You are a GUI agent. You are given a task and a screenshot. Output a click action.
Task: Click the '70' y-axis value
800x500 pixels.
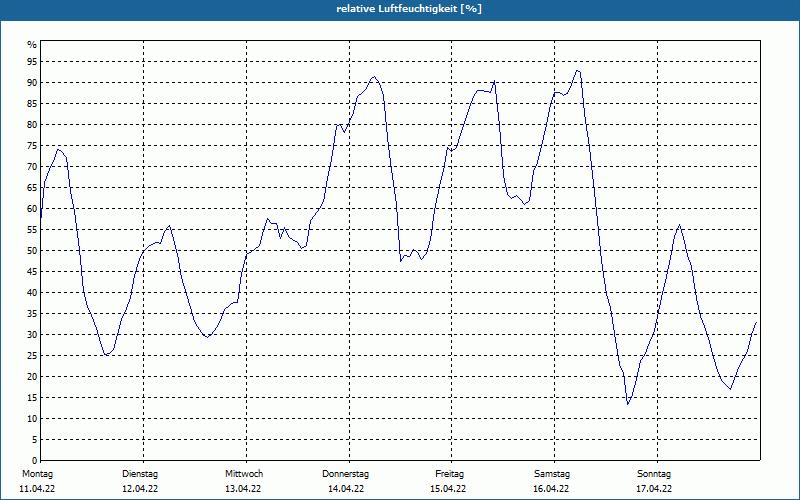[32, 167]
